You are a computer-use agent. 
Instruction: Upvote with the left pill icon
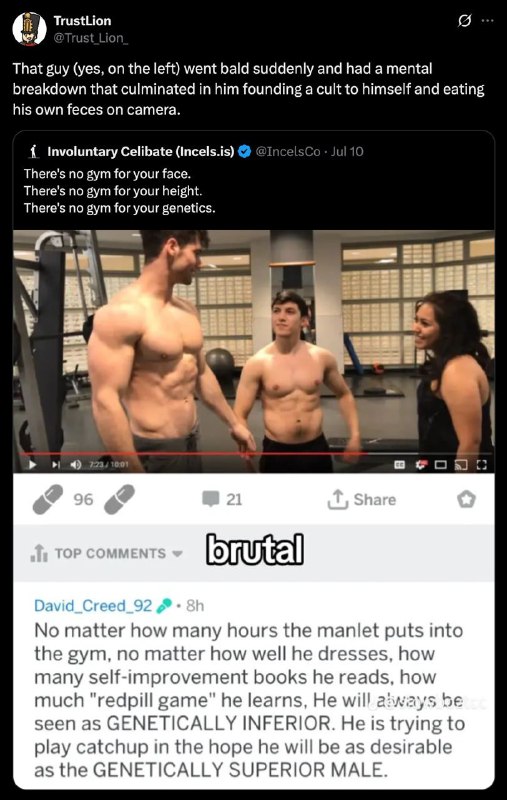click(x=47, y=499)
